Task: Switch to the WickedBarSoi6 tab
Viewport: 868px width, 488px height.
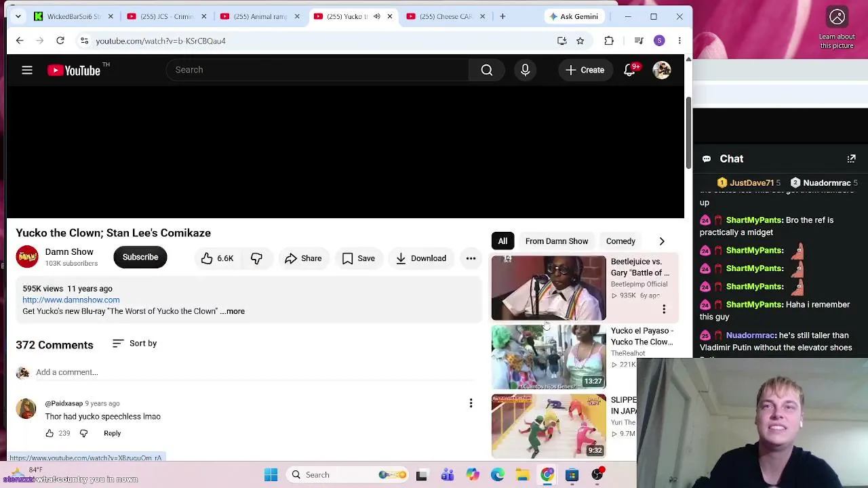Action: (75, 16)
